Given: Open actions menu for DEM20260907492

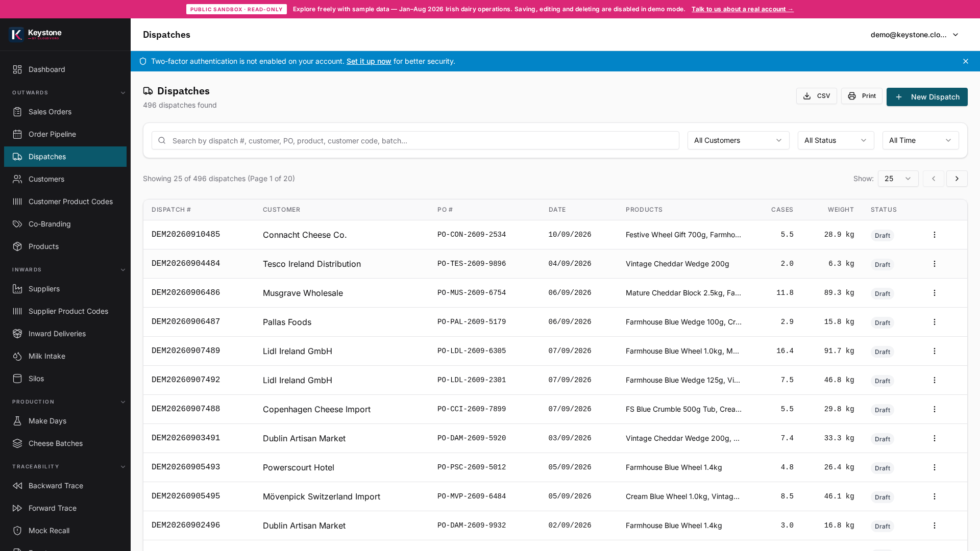Looking at the screenshot, I should (934, 380).
